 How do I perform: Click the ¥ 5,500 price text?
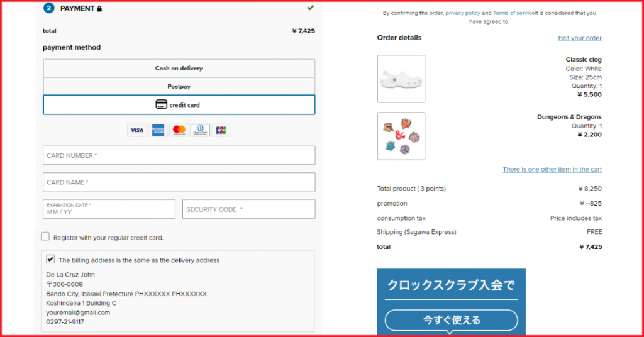point(589,94)
